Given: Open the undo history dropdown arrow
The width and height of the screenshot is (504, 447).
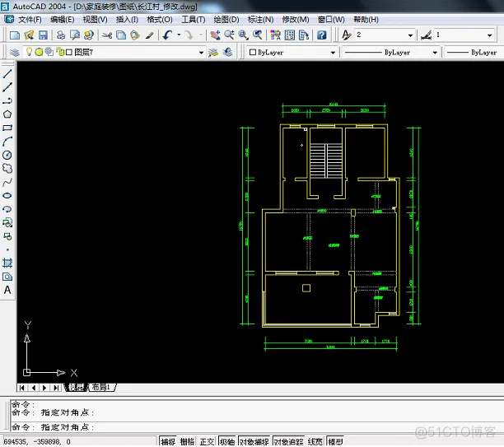Looking at the screenshot, I should (179, 35).
